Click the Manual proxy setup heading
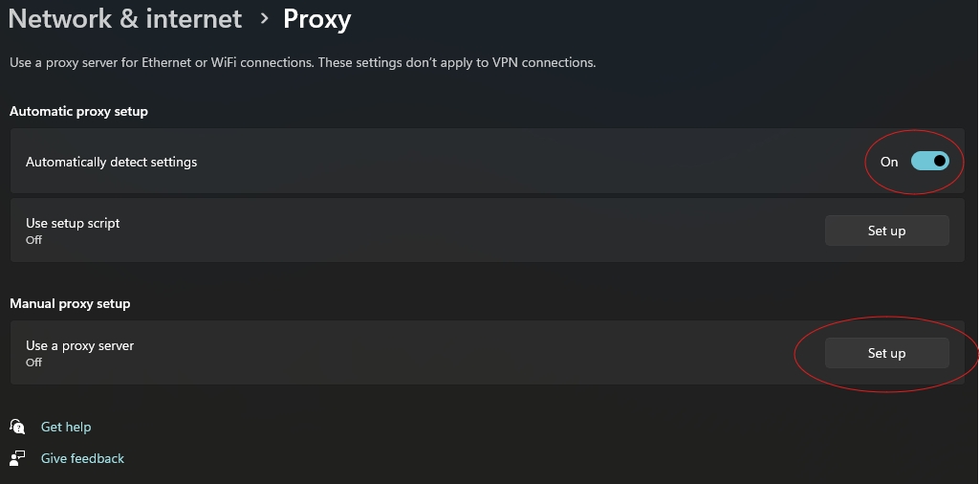This screenshot has height=484, width=980. coord(70,303)
